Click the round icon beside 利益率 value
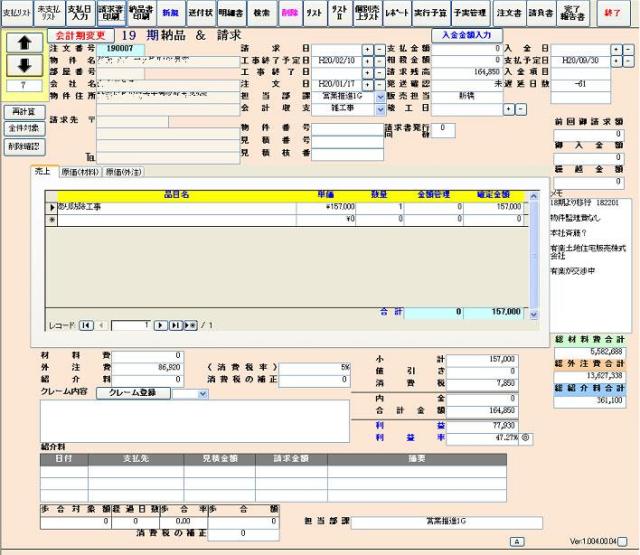 click(x=526, y=437)
